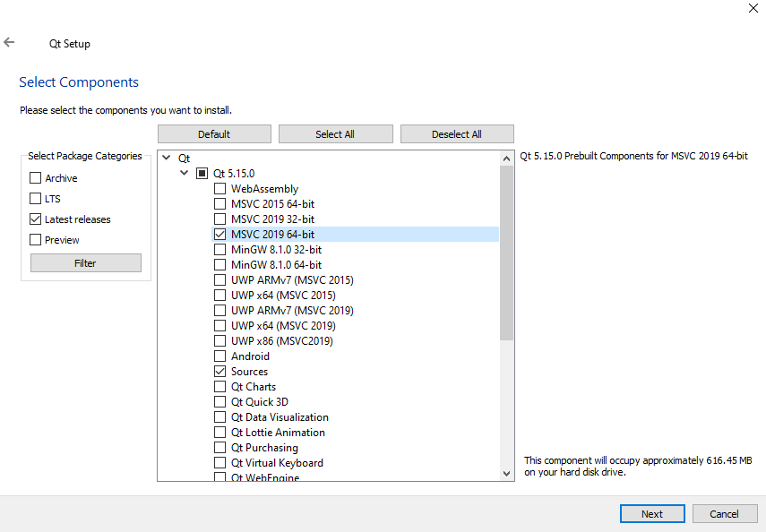
Task: Uncheck the Latest releases checkbox
Action: [x=35, y=219]
